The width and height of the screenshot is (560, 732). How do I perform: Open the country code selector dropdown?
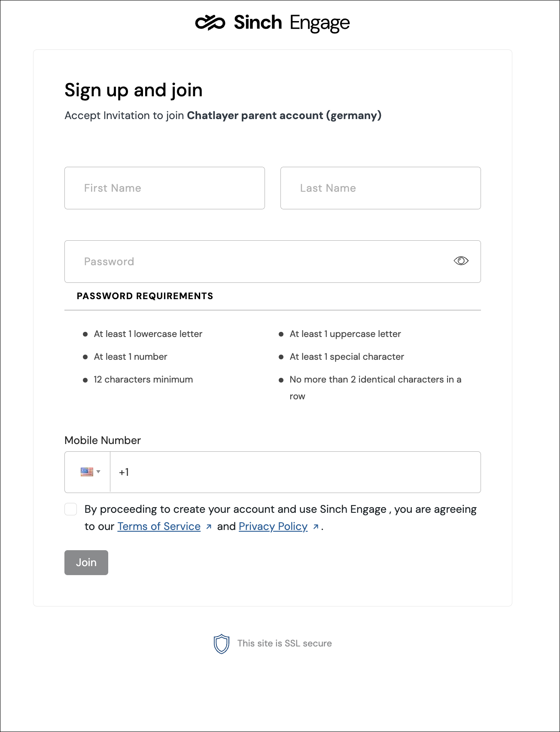(91, 472)
